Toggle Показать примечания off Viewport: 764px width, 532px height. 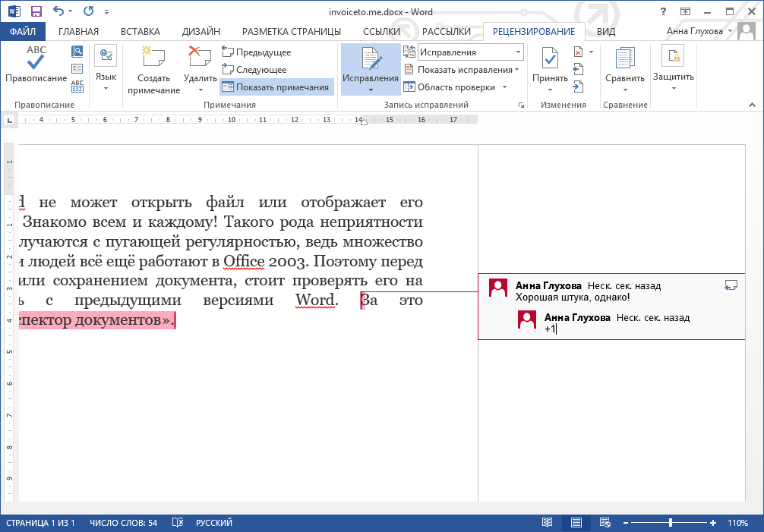[x=278, y=87]
